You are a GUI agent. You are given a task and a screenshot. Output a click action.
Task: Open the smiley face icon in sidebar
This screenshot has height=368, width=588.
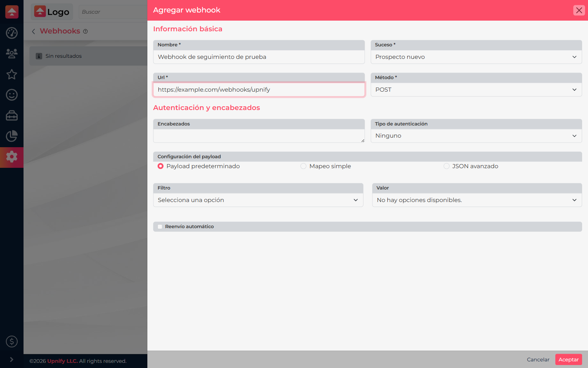[12, 95]
